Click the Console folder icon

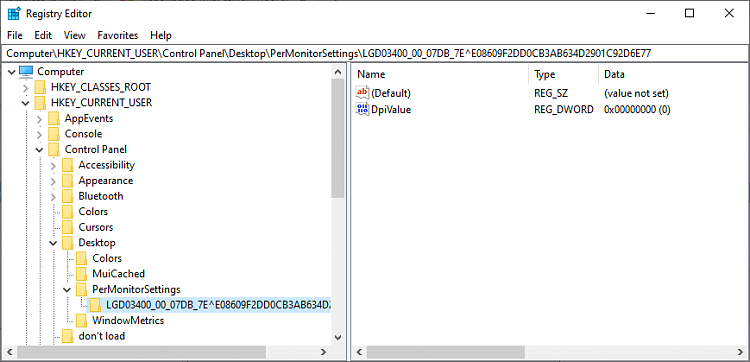click(54, 134)
